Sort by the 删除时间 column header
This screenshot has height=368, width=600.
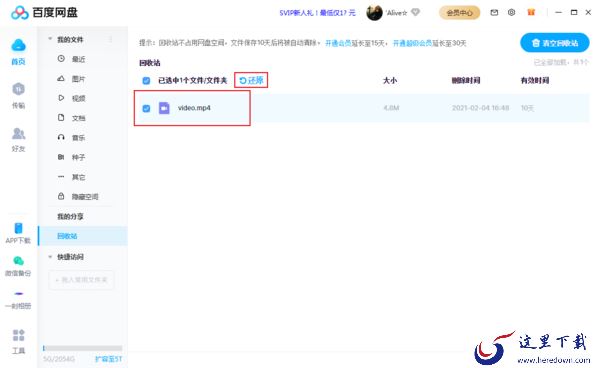click(x=466, y=80)
